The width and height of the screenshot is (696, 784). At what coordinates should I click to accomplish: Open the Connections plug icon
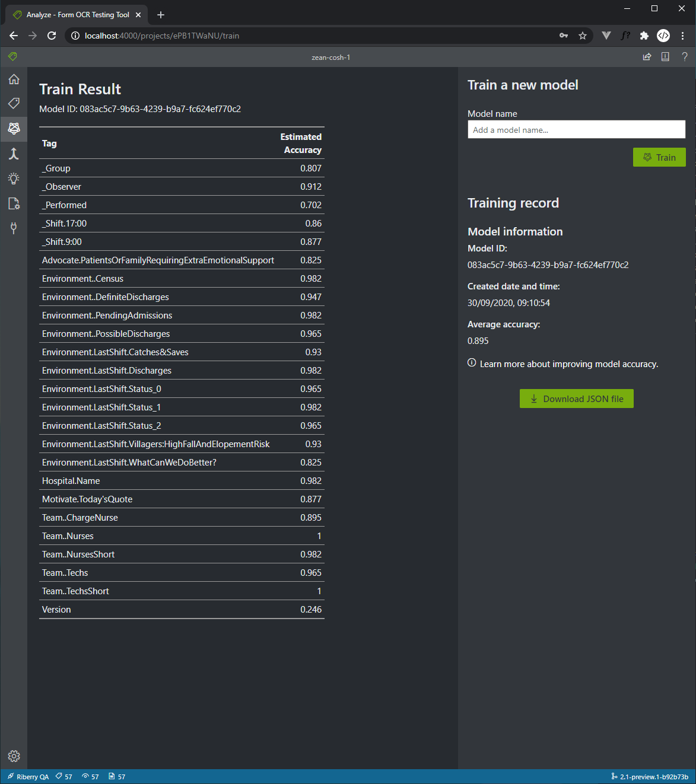pyautogui.click(x=14, y=228)
